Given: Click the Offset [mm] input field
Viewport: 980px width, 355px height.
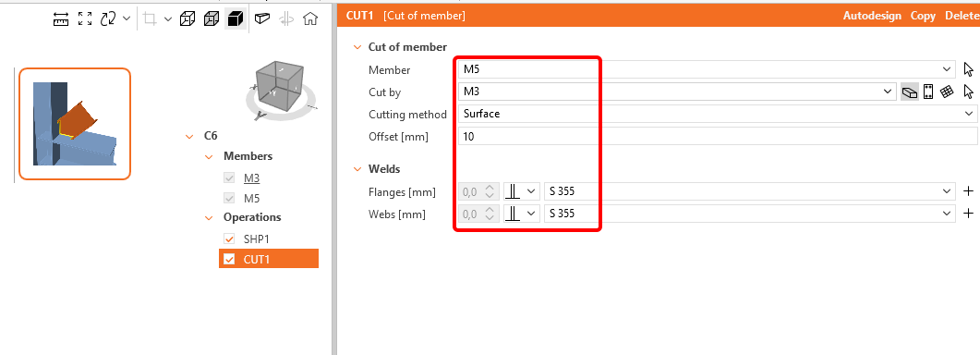Looking at the screenshot, I should coord(718,136).
